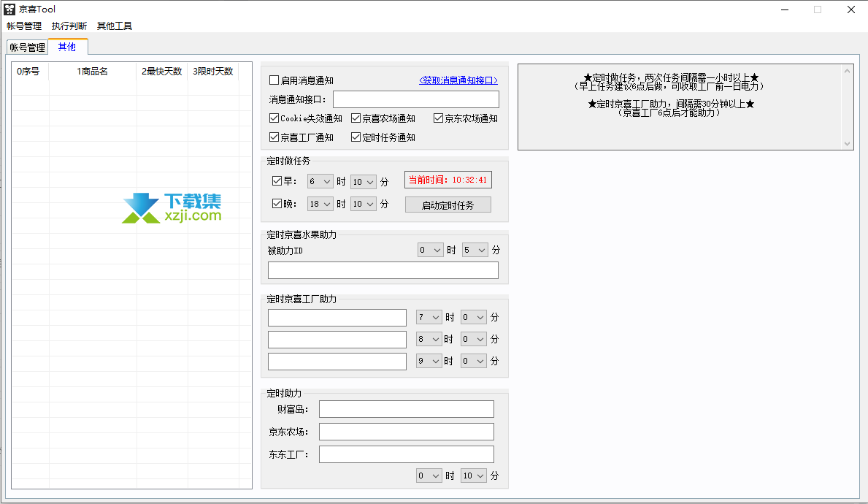Click the 0序号 column header
Screen dimensions: 868x504
coord(31,72)
